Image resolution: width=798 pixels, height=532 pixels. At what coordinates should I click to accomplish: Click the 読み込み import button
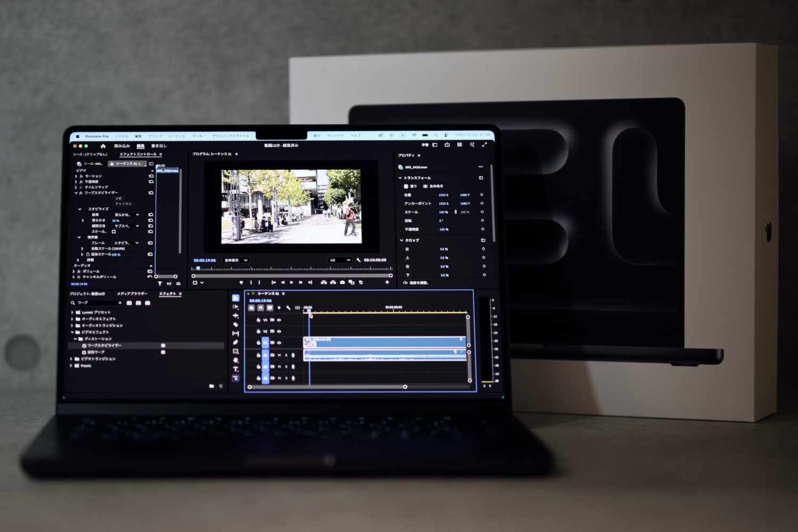(x=122, y=146)
